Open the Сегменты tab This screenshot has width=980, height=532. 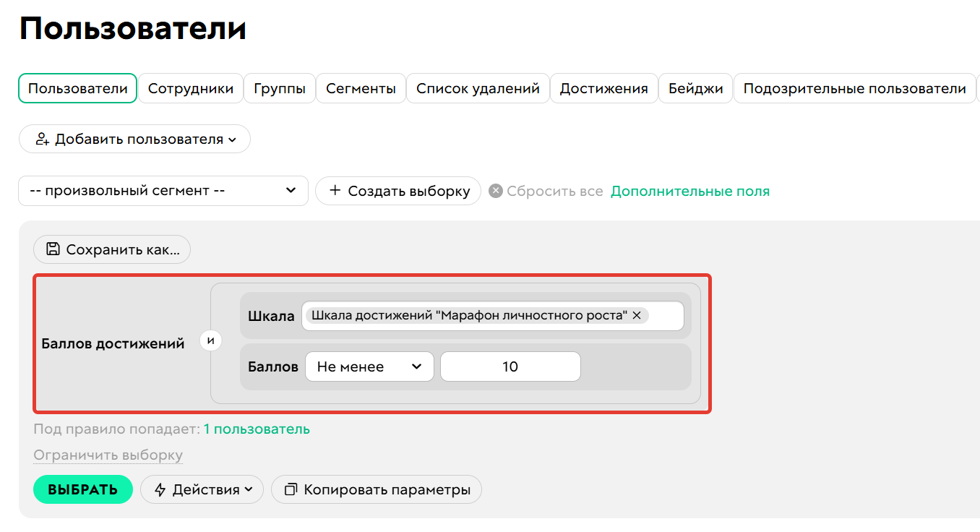tap(361, 89)
